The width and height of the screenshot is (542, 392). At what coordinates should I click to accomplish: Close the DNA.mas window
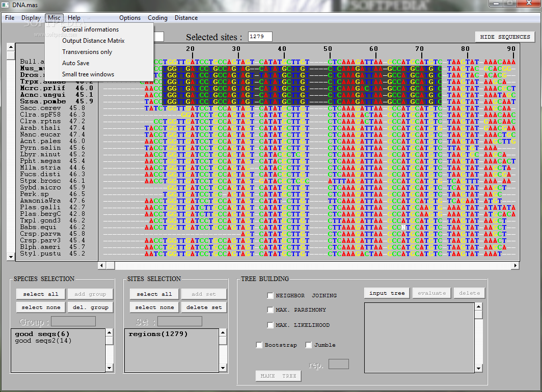point(529,3)
